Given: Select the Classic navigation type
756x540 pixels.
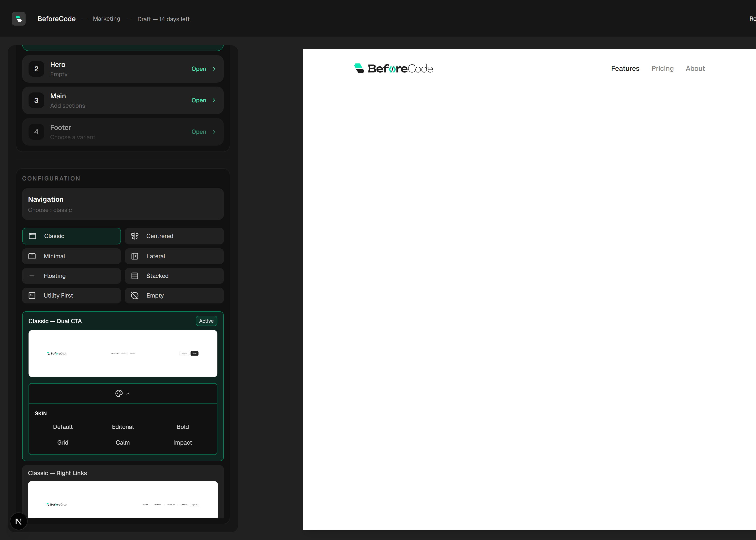Looking at the screenshot, I should (x=72, y=236).
